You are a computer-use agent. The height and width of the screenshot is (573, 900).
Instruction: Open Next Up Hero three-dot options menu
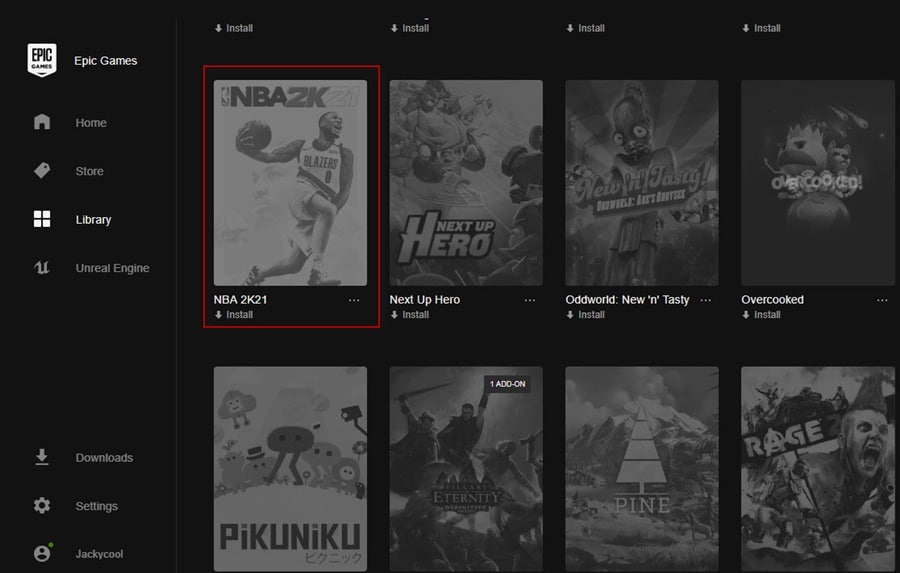[x=530, y=300]
